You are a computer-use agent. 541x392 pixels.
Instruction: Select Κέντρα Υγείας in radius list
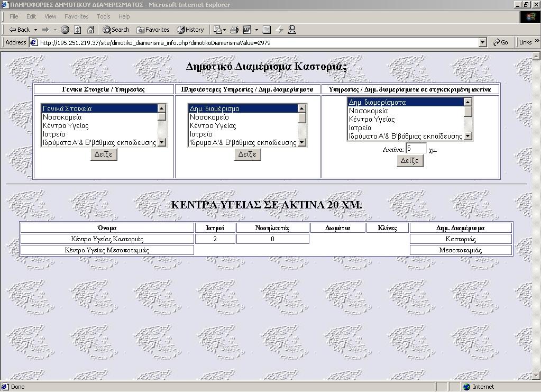pos(406,119)
